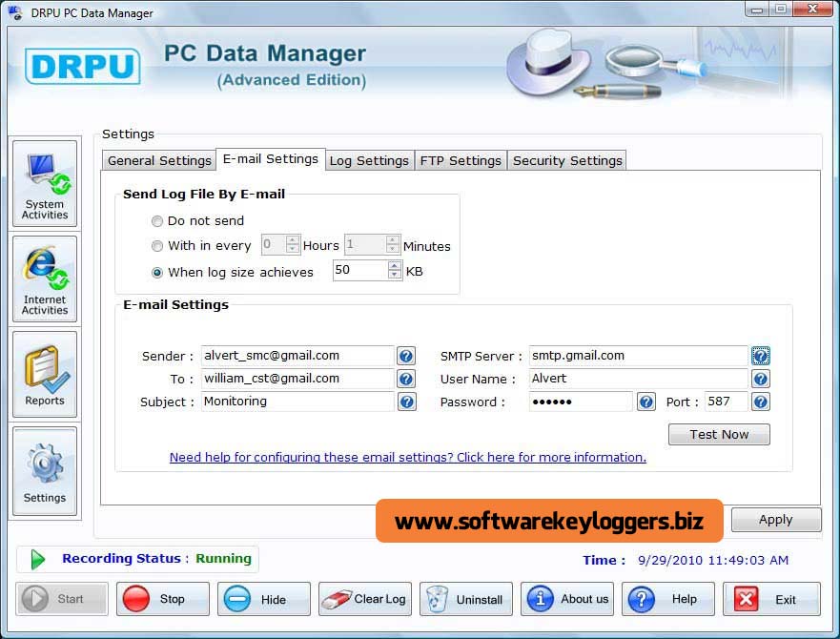Switch to Log Settings tab
This screenshot has height=639, width=840.
coord(369,160)
